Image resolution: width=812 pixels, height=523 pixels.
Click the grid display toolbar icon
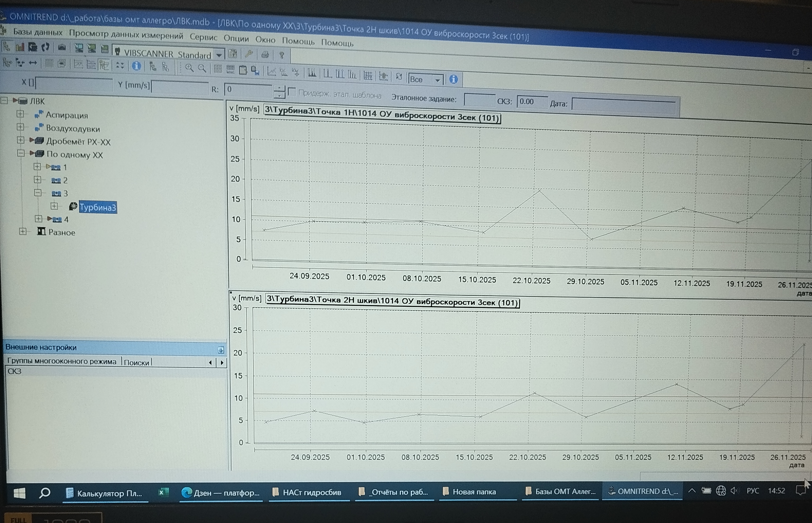tap(368, 76)
